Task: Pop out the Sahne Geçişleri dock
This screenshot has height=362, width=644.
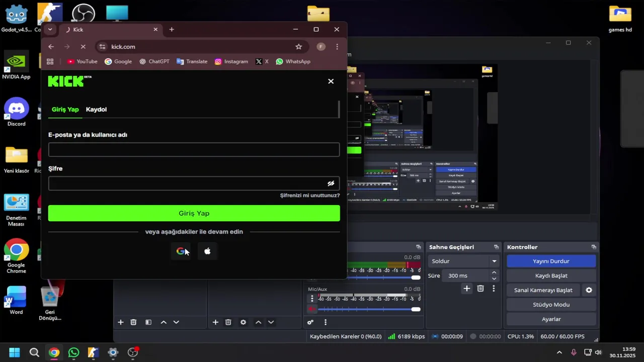Action: pos(496,247)
